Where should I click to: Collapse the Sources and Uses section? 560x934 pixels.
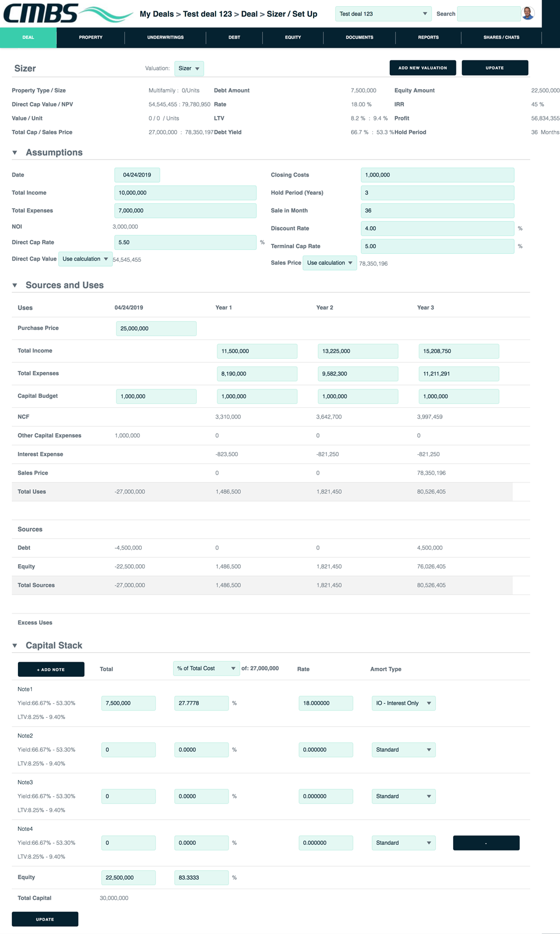tap(15, 286)
